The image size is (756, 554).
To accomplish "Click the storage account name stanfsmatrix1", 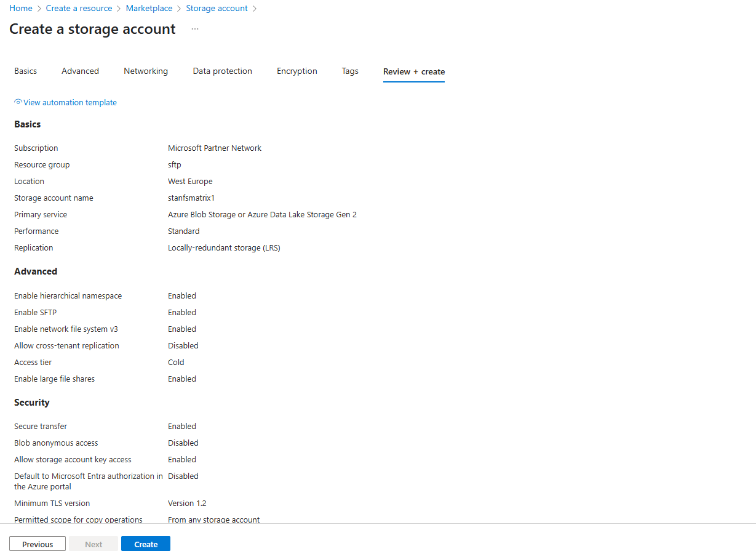I will (x=191, y=198).
